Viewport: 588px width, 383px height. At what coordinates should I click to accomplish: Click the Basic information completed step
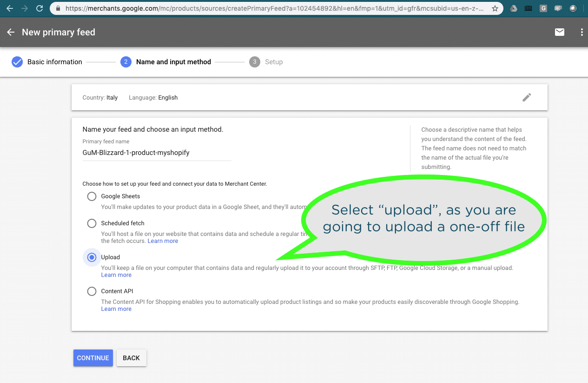tap(47, 62)
